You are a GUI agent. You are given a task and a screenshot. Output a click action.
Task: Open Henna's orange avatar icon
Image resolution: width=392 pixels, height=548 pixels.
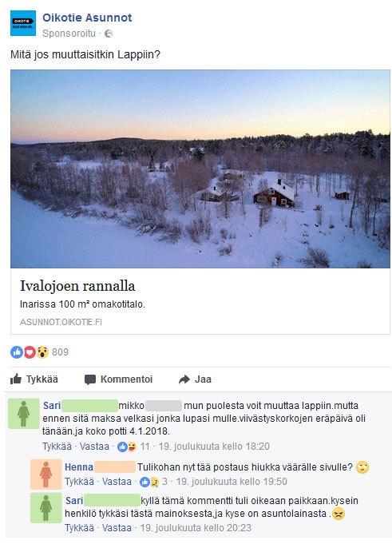click(x=46, y=474)
